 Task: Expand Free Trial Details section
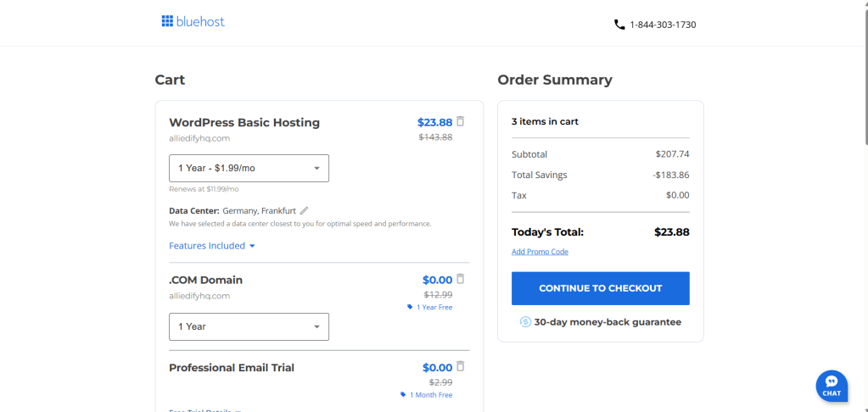[x=204, y=410]
